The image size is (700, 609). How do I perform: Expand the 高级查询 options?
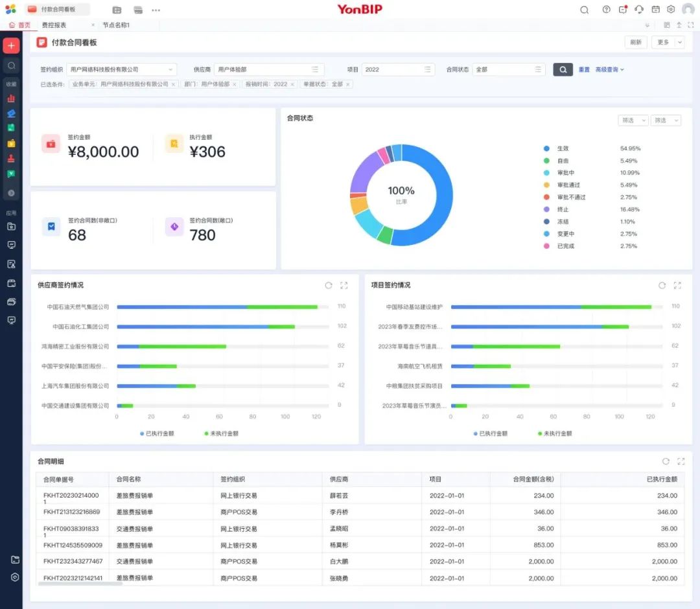(x=609, y=69)
